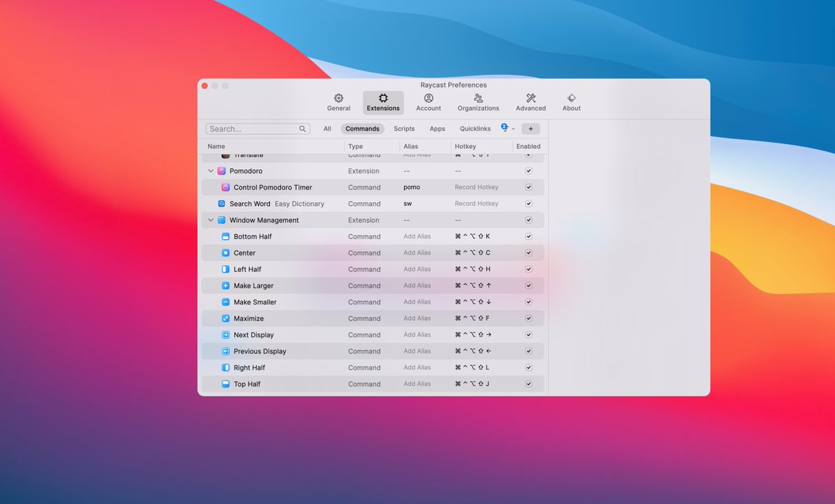Disable Window Management extension checkbox
The height and width of the screenshot is (504, 835).
coord(529,220)
